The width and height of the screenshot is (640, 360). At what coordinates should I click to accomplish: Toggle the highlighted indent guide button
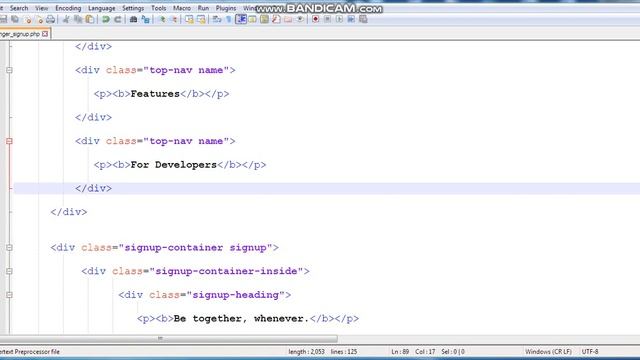tap(241, 19)
